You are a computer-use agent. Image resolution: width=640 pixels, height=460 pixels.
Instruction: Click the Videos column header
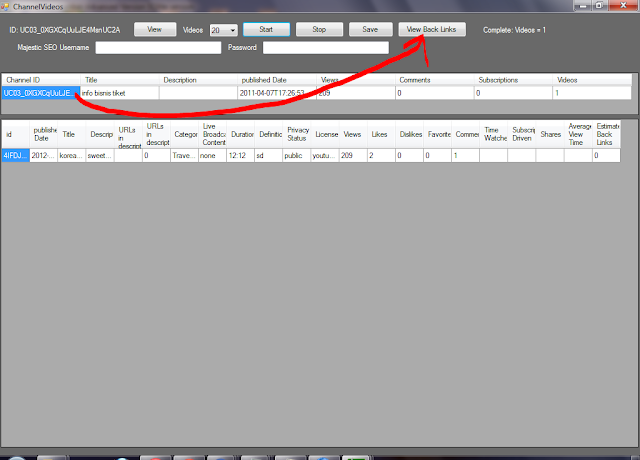592,80
